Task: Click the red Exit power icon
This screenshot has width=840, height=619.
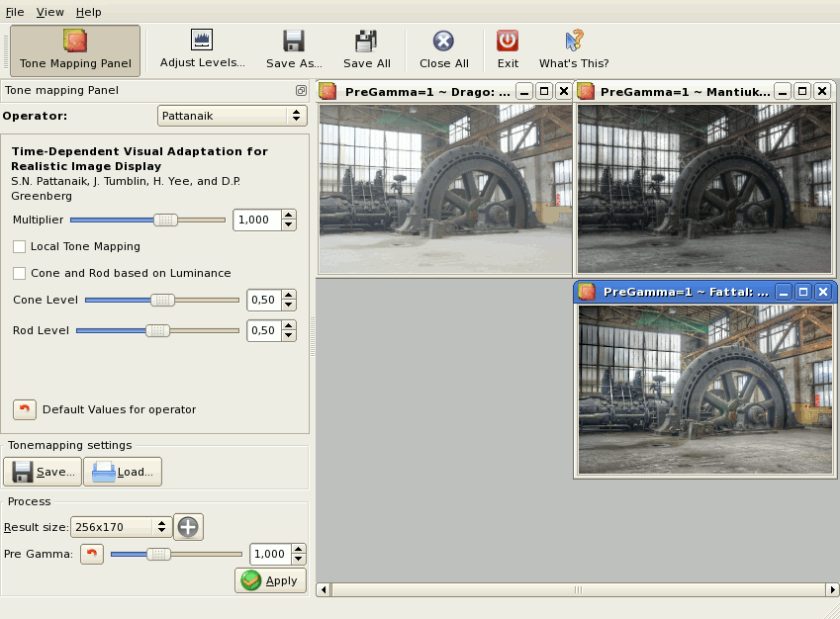Action: [508, 41]
